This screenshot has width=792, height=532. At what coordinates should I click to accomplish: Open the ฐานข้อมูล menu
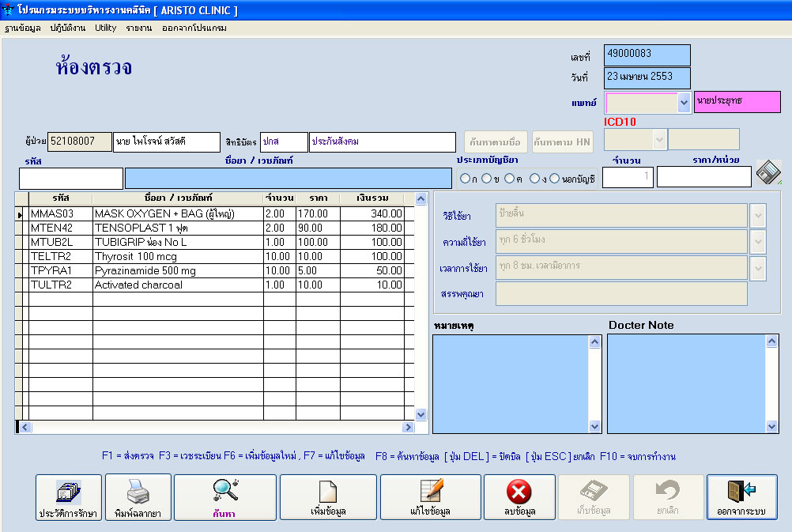coord(23,28)
